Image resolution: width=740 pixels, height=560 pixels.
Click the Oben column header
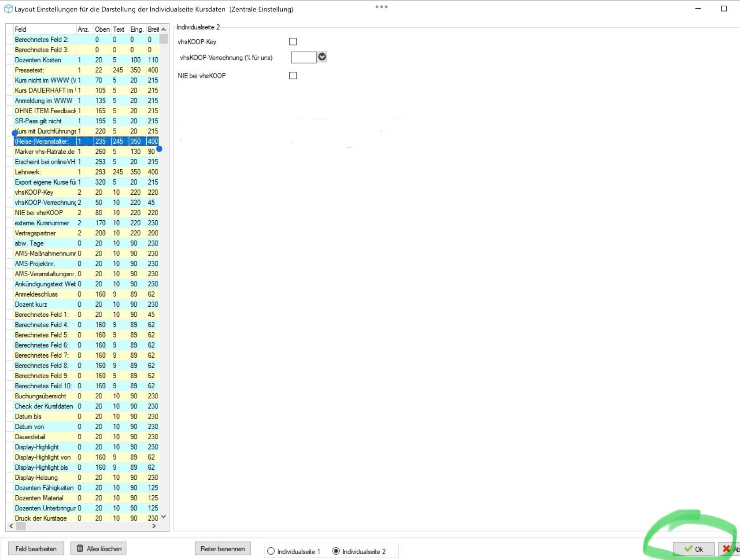pyautogui.click(x=102, y=30)
